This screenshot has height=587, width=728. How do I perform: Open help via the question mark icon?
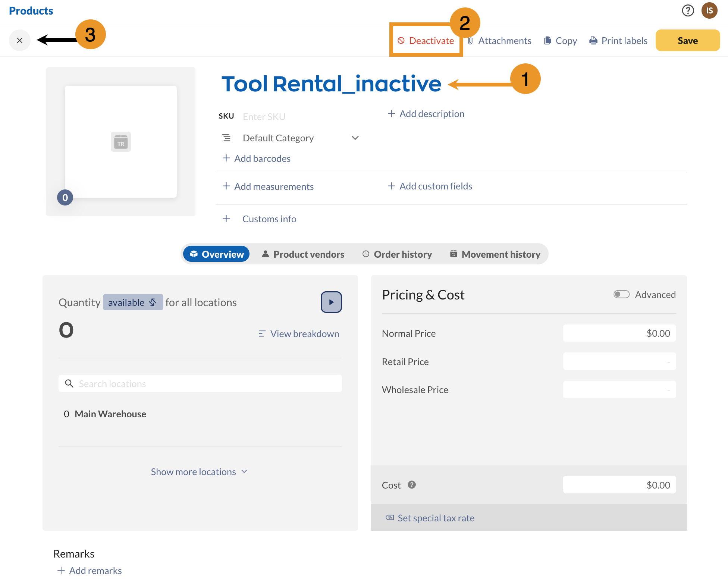688,10
